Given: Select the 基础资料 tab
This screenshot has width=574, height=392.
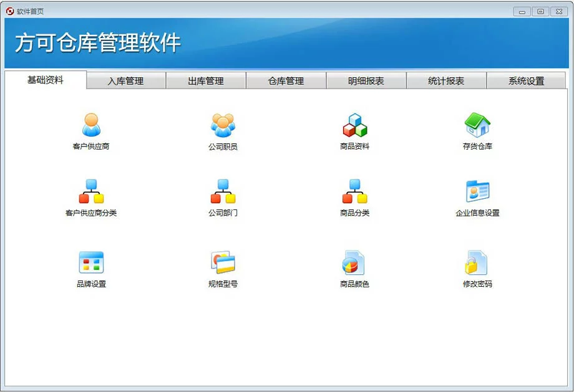Looking at the screenshot, I should [x=46, y=80].
